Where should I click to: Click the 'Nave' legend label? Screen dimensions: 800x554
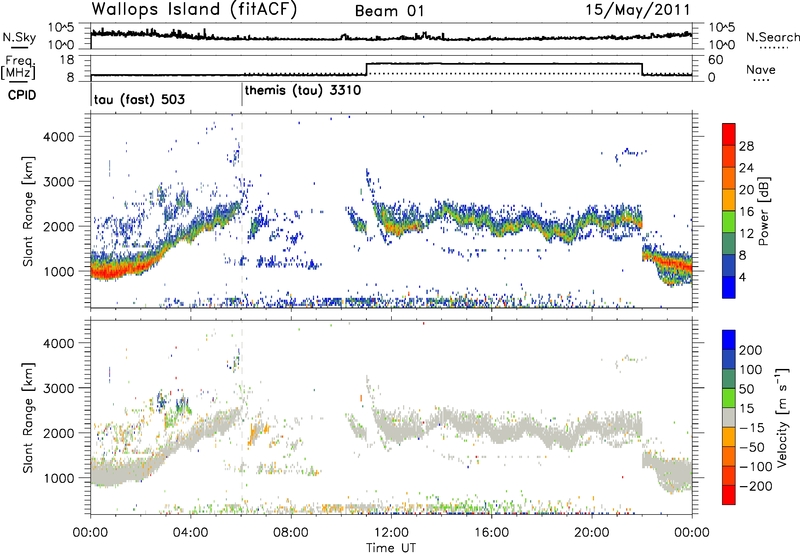coord(760,69)
